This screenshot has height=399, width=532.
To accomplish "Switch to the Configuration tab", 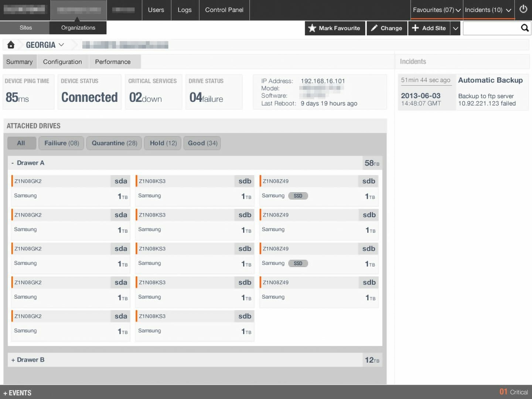I will pyautogui.click(x=62, y=61).
